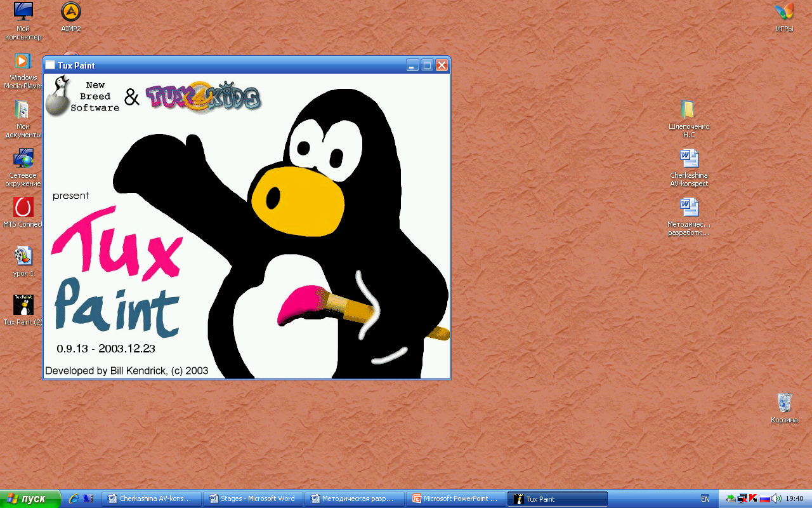Select the Windows Media Player desktop icon
This screenshot has width=812, height=508.
(x=23, y=71)
